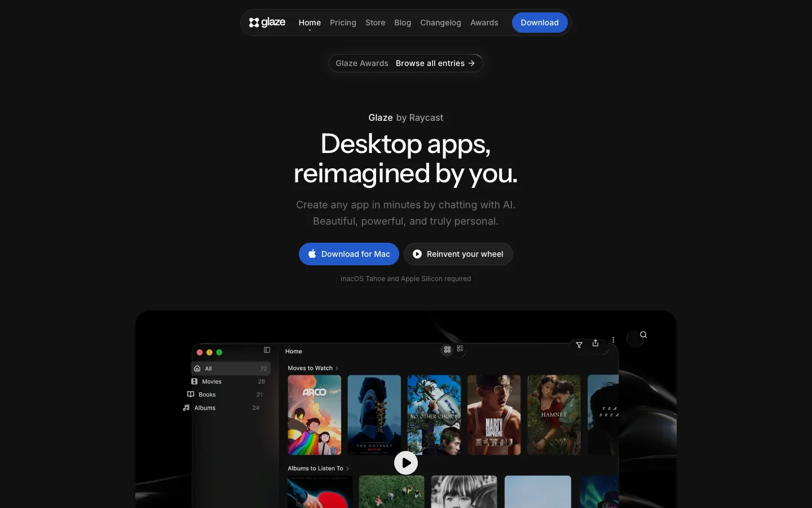This screenshot has width=812, height=508.
Task: Click the book icon next to Books
Action: coord(191,395)
